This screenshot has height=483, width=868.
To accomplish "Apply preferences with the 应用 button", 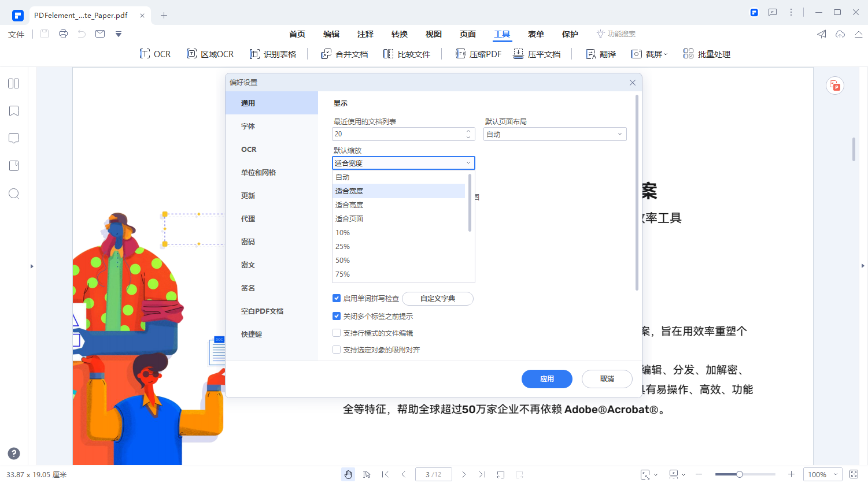I will pyautogui.click(x=546, y=378).
